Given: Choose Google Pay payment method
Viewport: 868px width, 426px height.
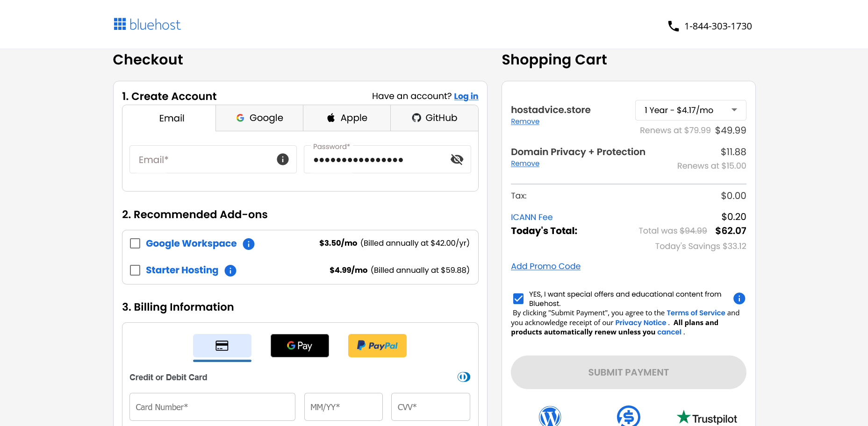Looking at the screenshot, I should pos(300,346).
